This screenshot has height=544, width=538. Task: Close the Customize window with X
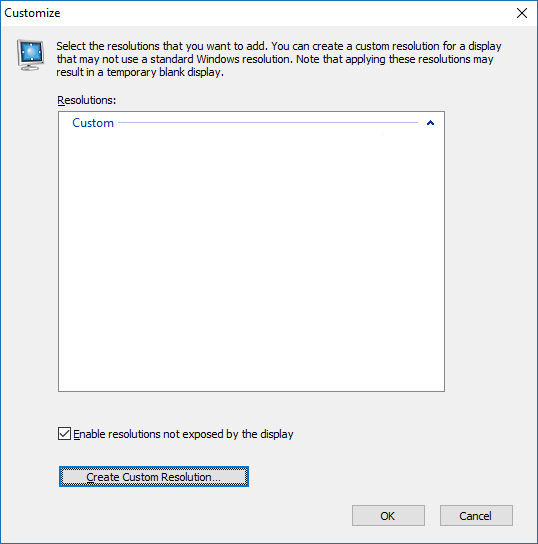pos(522,13)
